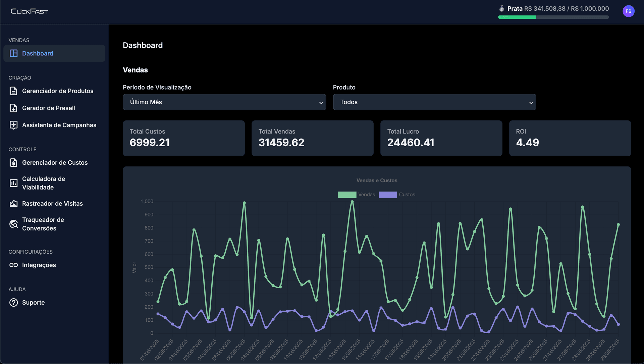The height and width of the screenshot is (364, 644).
Task: Switch to the Integrações section
Action: tap(39, 265)
